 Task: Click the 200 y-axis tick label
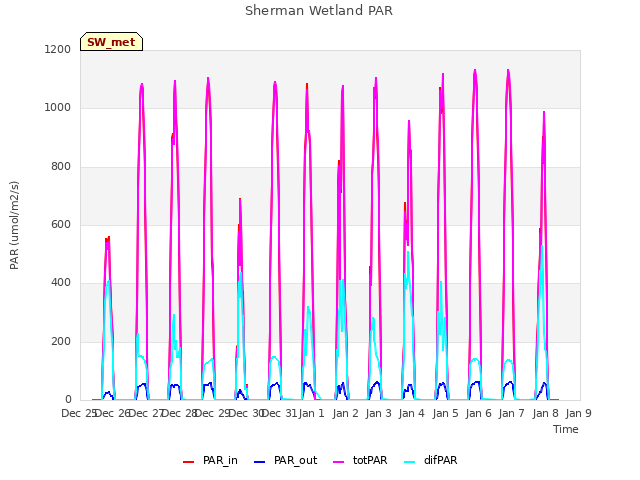coord(61,342)
